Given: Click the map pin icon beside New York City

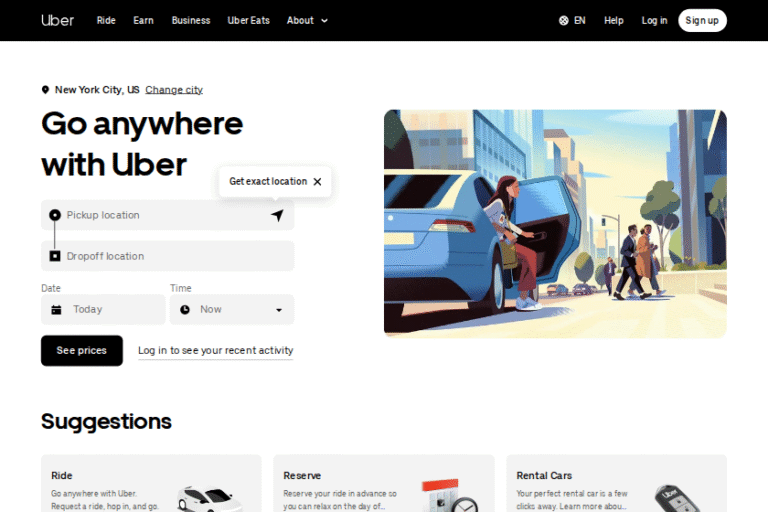Looking at the screenshot, I should 45,90.
